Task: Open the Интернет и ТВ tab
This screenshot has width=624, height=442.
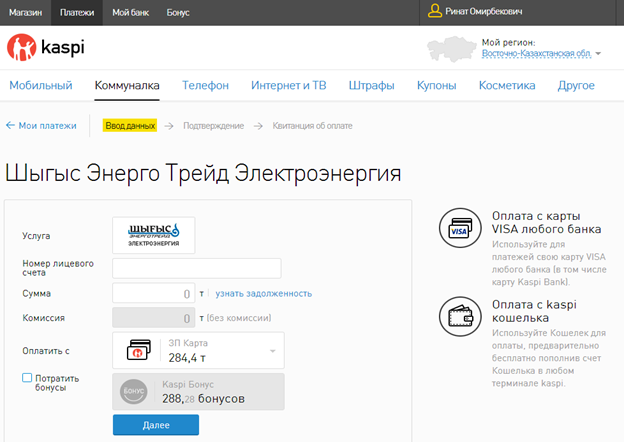Action: pyautogui.click(x=289, y=85)
